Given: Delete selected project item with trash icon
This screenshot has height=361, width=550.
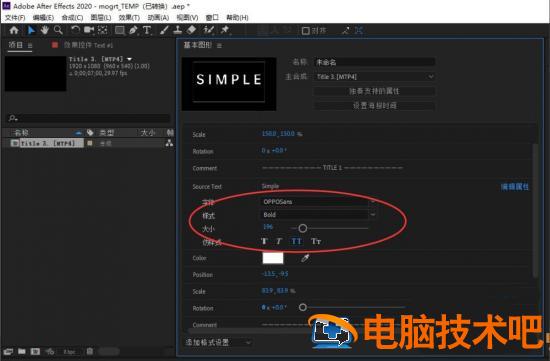Looking at the screenshot, I should (90, 351).
